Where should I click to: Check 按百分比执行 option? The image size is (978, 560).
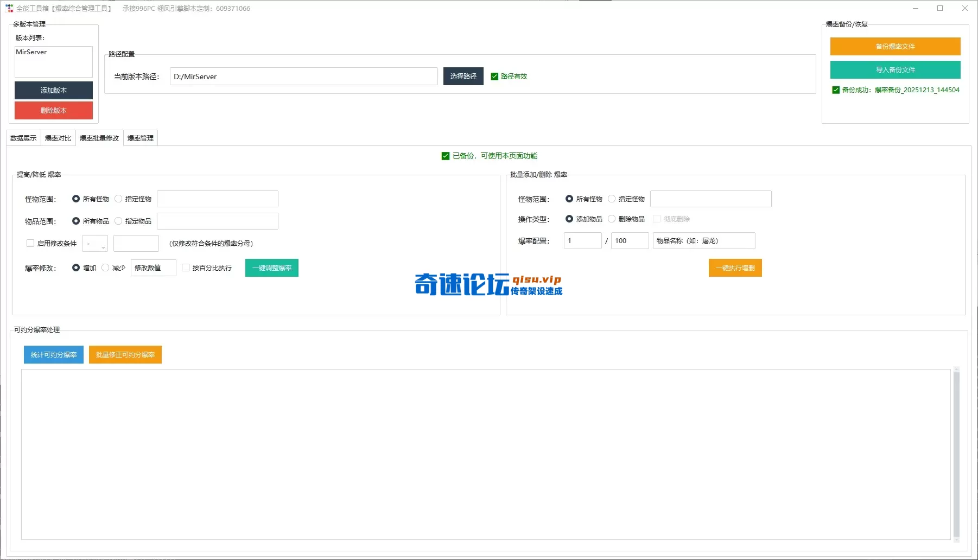[186, 268]
